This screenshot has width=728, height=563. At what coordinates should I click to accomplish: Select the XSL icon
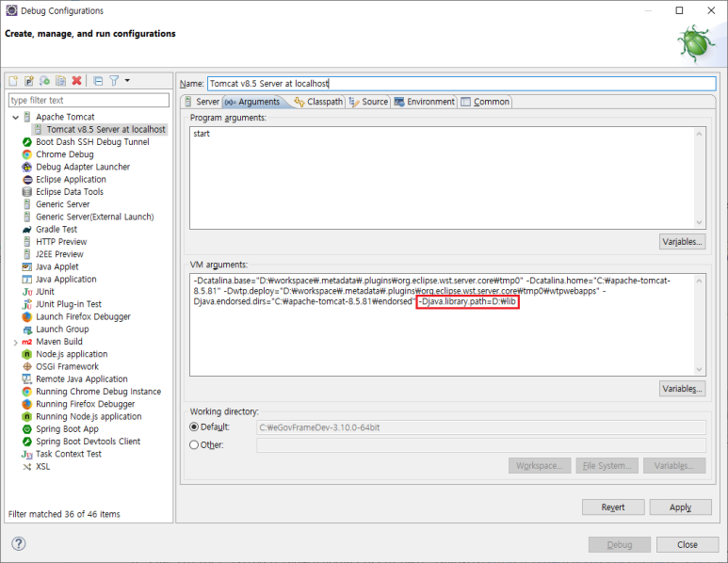(27, 467)
